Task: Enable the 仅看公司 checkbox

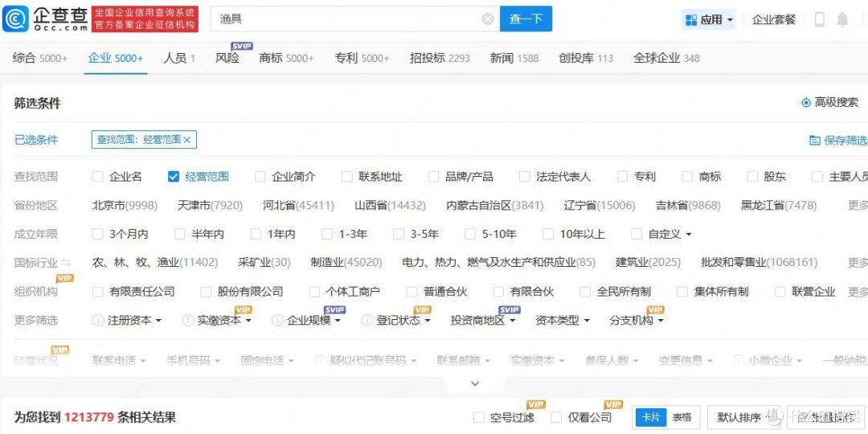Action: [557, 417]
